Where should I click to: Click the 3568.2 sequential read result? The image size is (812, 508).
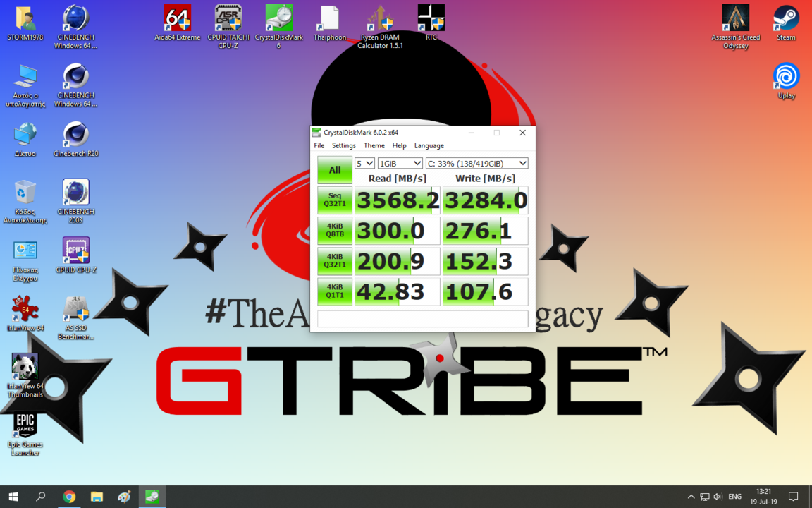coord(398,200)
